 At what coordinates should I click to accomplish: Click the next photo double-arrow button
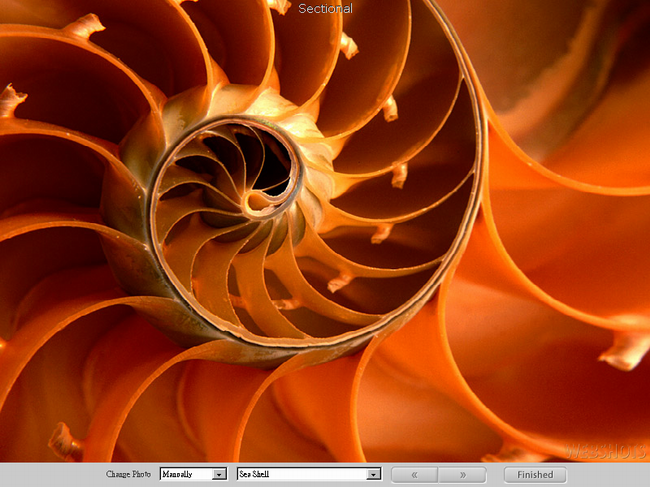462,475
